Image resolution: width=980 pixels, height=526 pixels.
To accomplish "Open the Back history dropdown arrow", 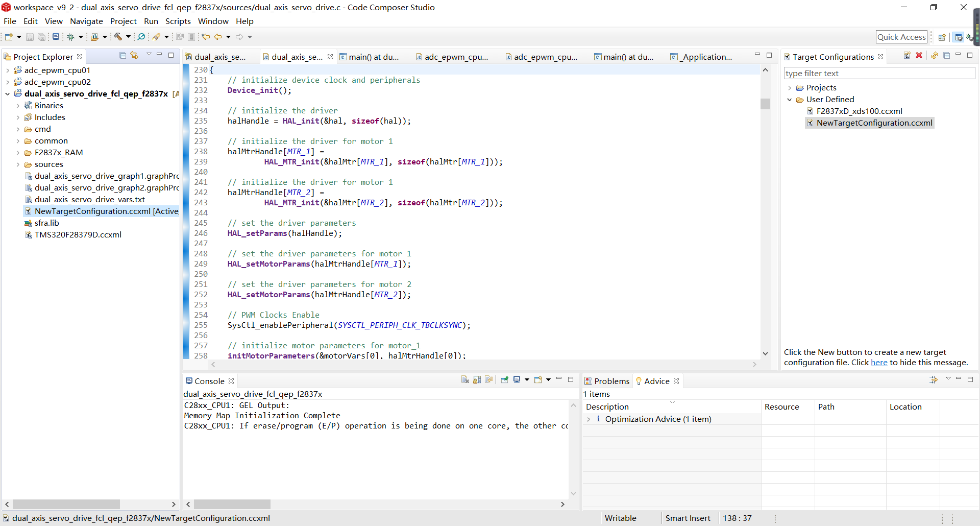I will pos(228,37).
